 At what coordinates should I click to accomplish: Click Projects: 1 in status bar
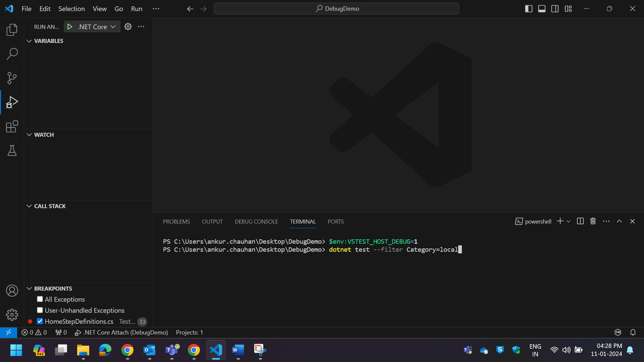pos(190,333)
